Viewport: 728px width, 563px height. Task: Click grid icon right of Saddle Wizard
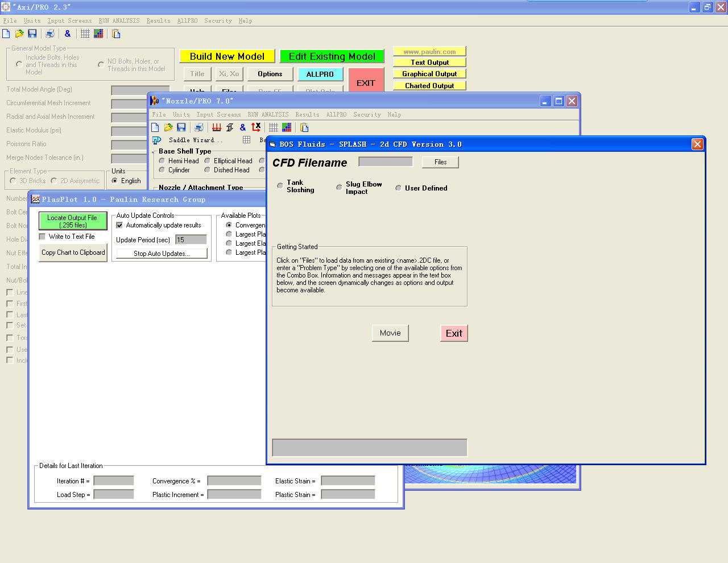pyautogui.click(x=246, y=139)
